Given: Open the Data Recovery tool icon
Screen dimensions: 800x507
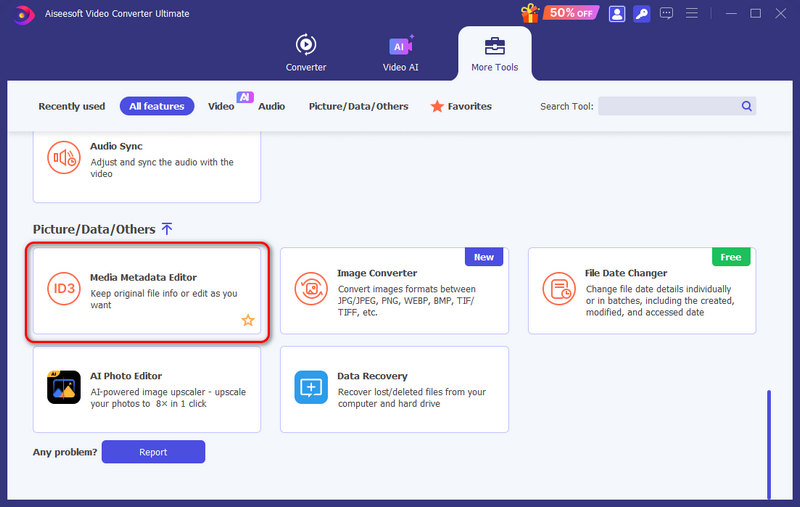Looking at the screenshot, I should pyautogui.click(x=311, y=387).
